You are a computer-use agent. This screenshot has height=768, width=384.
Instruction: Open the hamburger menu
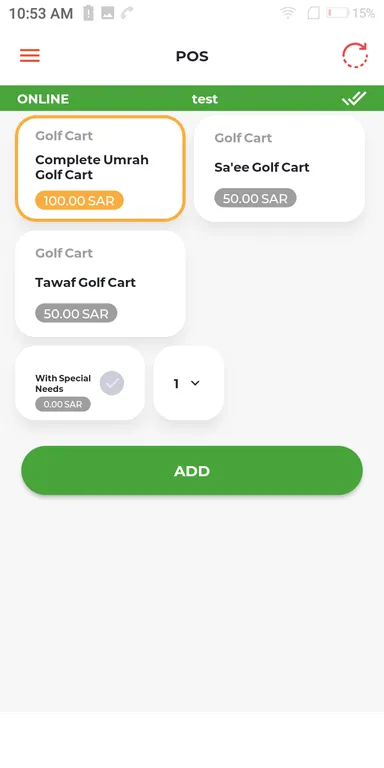(30, 56)
